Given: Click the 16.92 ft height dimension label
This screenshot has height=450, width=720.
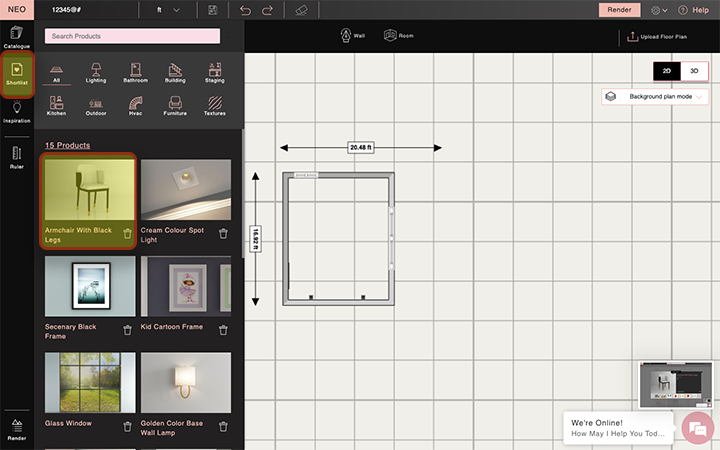Looking at the screenshot, I should point(256,238).
